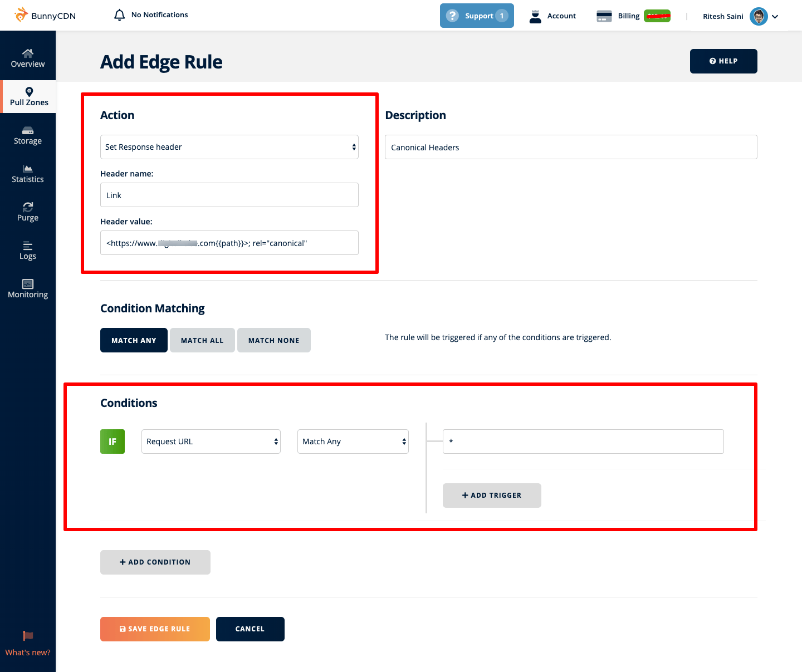Expand the Request URL condition dropdown
802x672 pixels.
[211, 441]
